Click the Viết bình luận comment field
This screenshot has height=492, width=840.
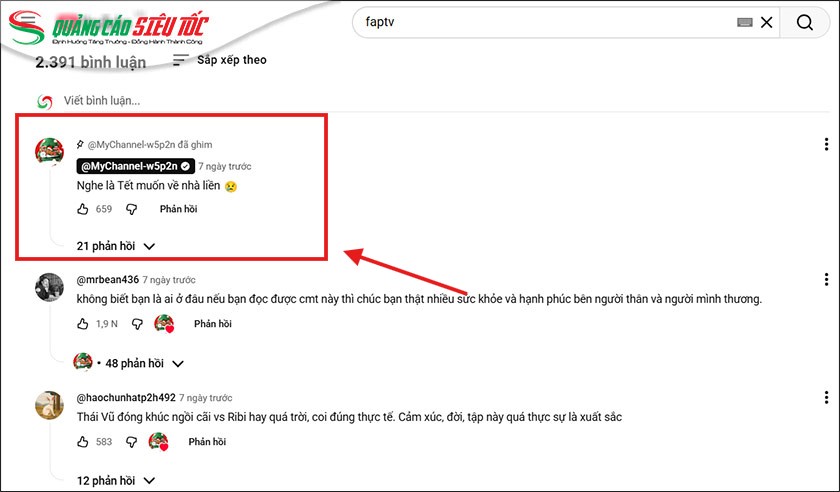click(102, 101)
